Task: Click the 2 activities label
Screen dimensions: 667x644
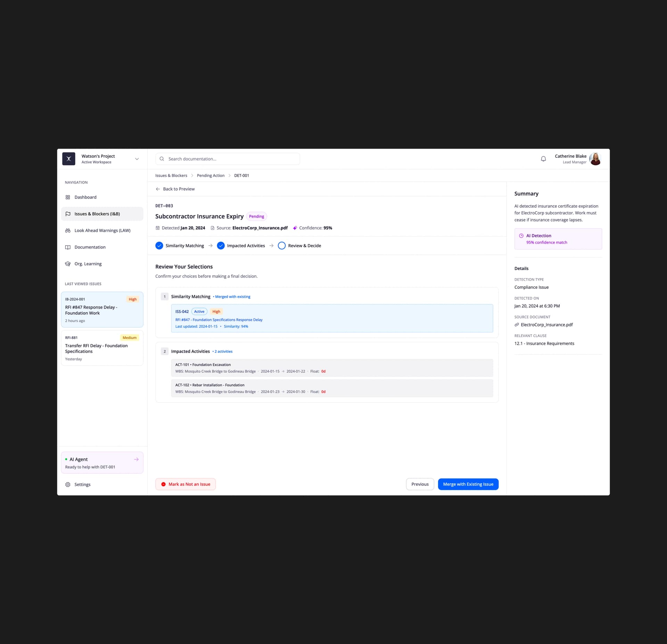Action: coord(223,352)
